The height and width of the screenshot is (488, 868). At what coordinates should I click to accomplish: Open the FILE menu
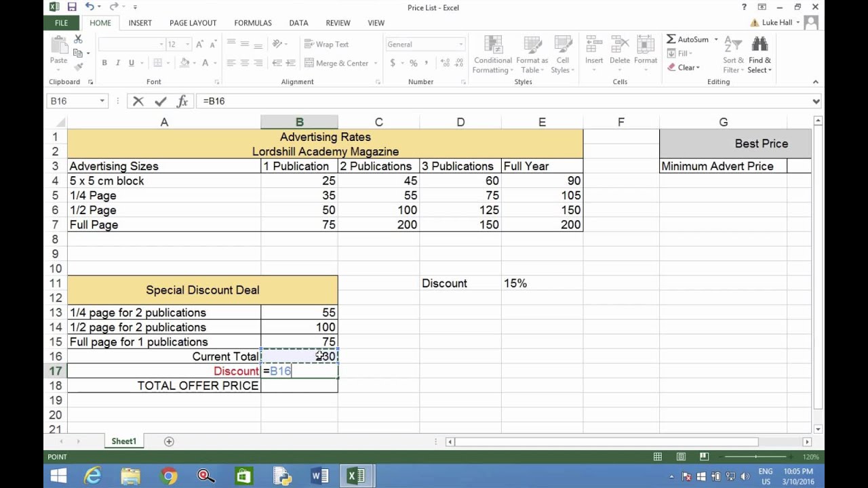(61, 22)
